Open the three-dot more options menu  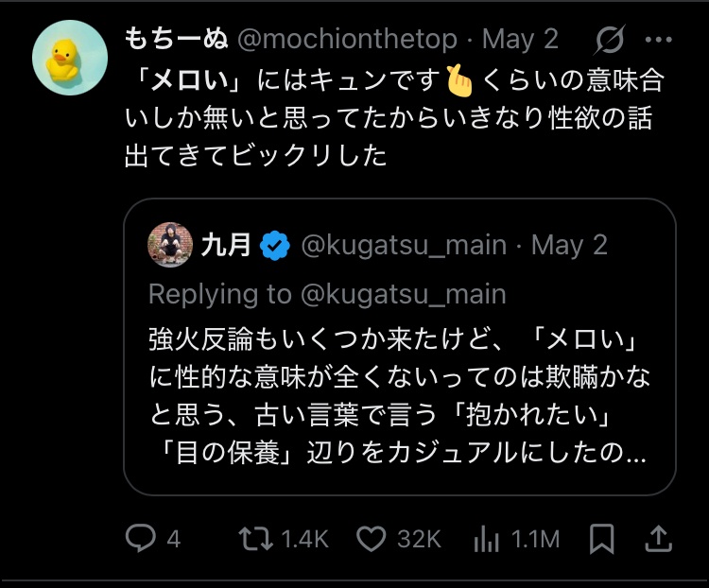pyautogui.click(x=658, y=40)
